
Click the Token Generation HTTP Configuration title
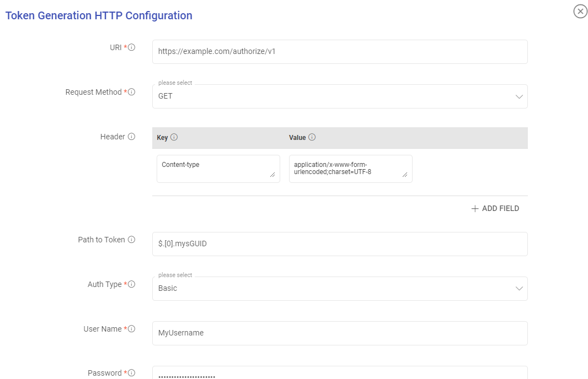tap(99, 15)
